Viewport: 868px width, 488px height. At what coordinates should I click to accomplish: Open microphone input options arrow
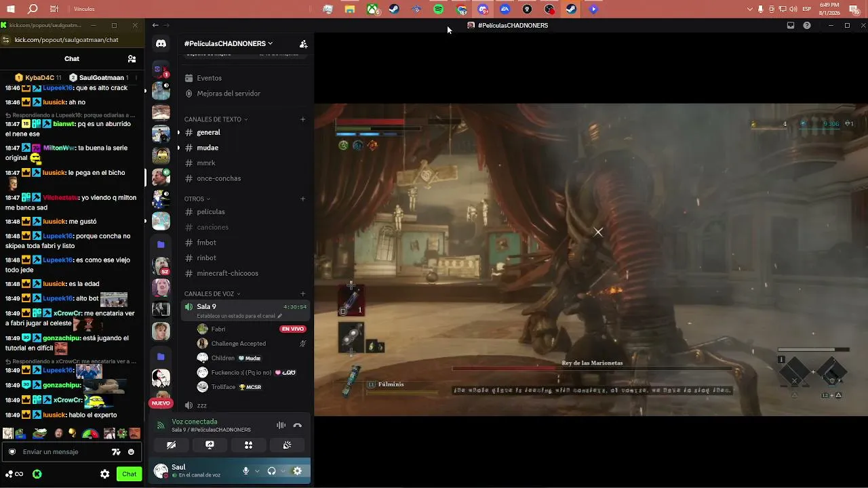tap(257, 471)
